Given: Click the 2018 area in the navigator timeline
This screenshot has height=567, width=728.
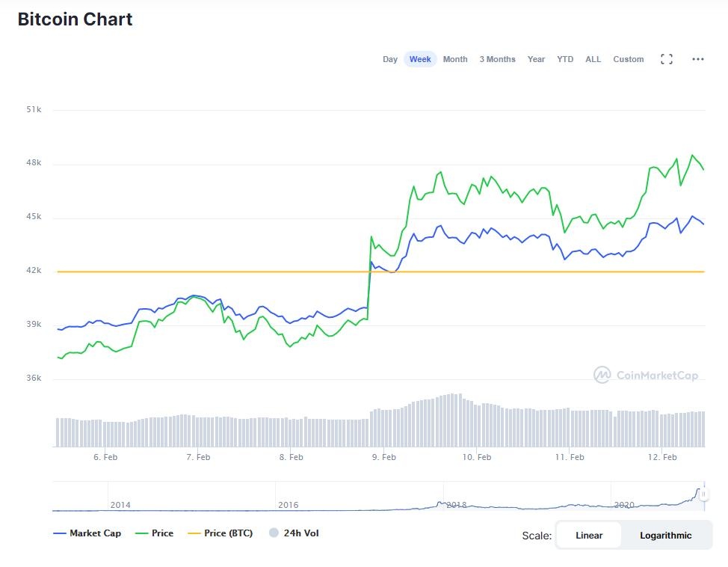Looking at the screenshot, I should click(456, 505).
